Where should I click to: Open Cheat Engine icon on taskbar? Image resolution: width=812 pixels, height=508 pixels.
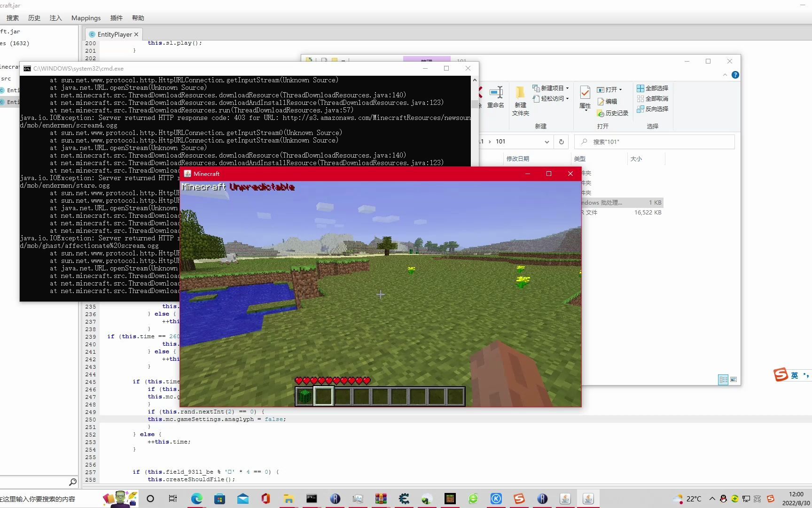pyautogui.click(x=404, y=499)
